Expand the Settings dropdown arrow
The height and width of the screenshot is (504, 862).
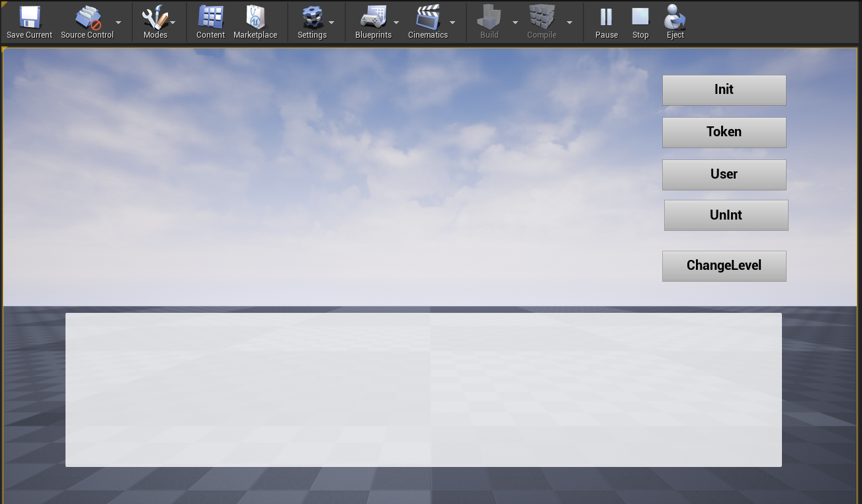(x=332, y=22)
